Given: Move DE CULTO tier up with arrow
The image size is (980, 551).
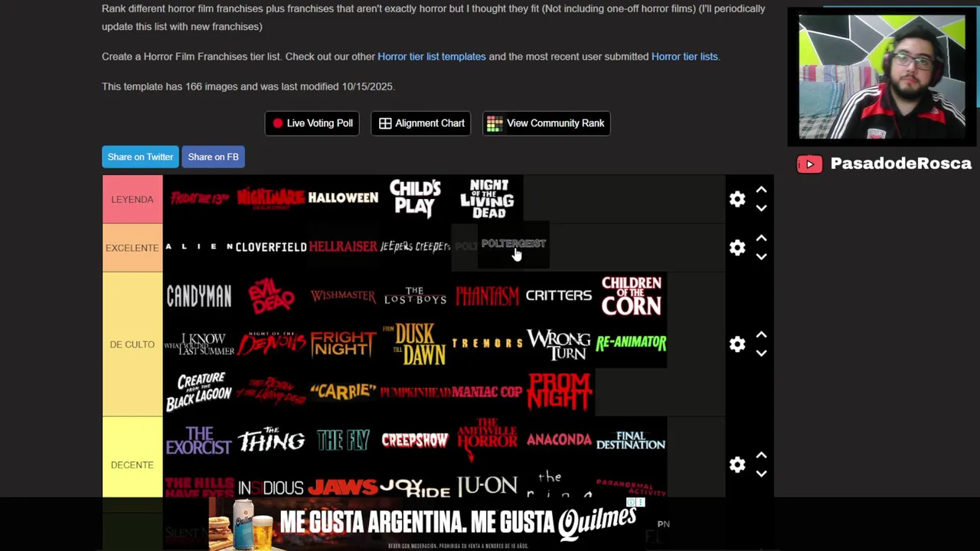Looking at the screenshot, I should (761, 335).
